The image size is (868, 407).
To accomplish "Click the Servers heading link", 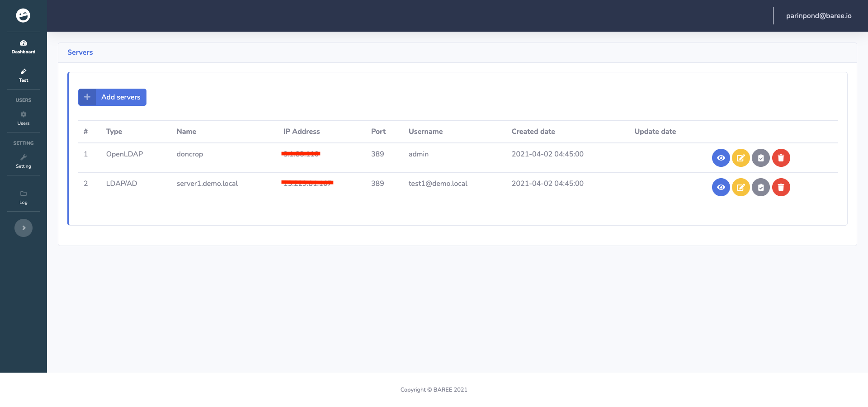I will [80, 52].
